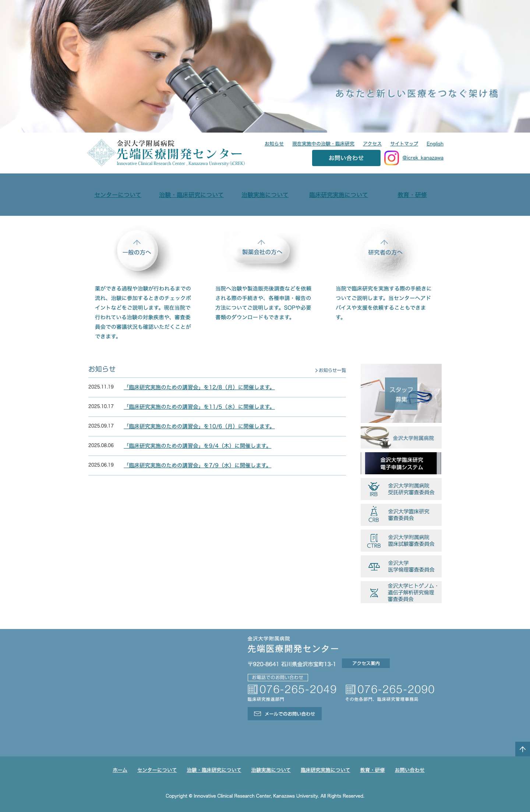Click the お問い合わせ header button
The image size is (530, 812).
346,158
